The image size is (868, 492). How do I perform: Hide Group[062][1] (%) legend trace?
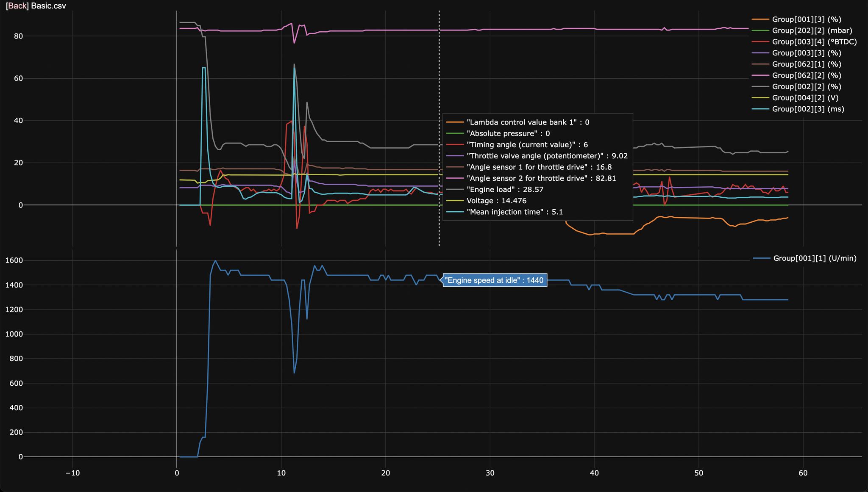click(x=796, y=64)
